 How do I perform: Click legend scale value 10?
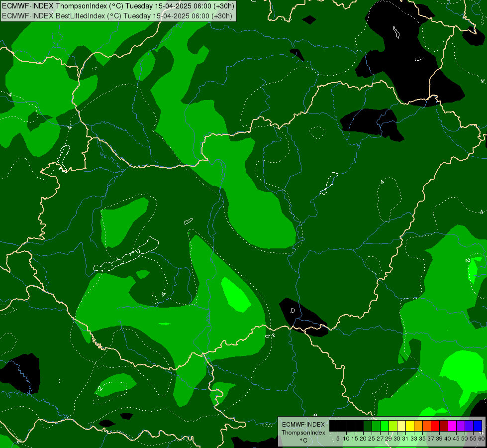click(346, 439)
